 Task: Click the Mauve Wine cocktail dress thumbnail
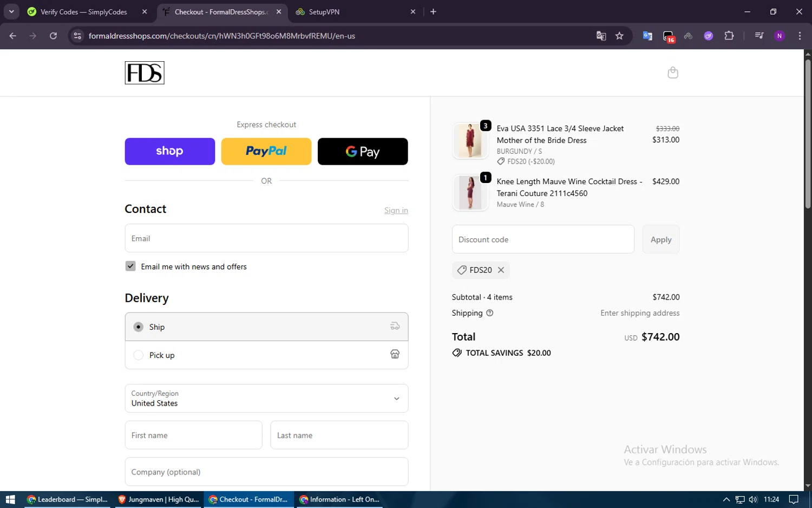pos(470,193)
